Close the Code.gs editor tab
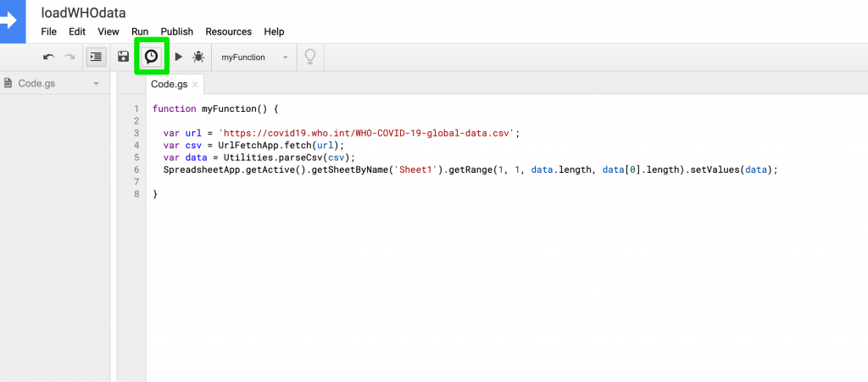 click(x=195, y=85)
